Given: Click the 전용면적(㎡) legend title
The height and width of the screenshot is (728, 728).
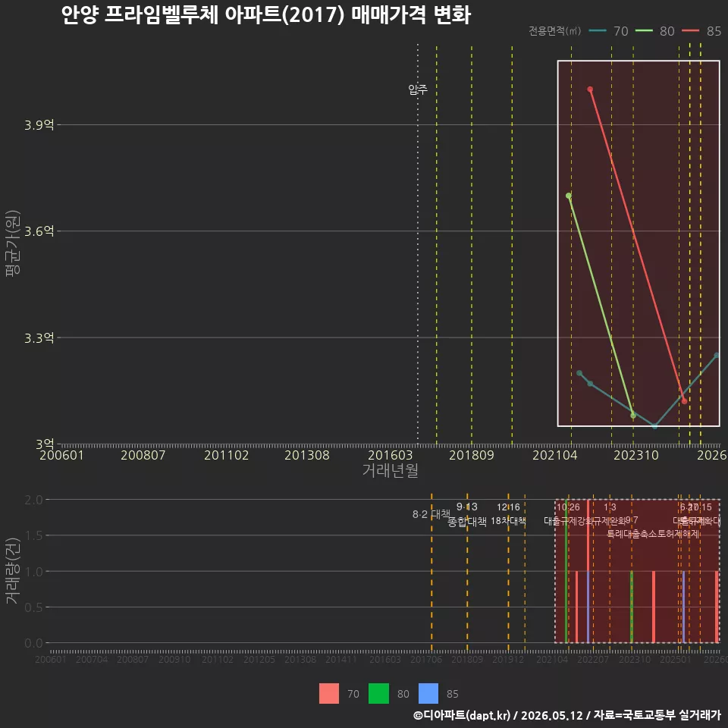Looking at the screenshot, I should click(x=555, y=31).
